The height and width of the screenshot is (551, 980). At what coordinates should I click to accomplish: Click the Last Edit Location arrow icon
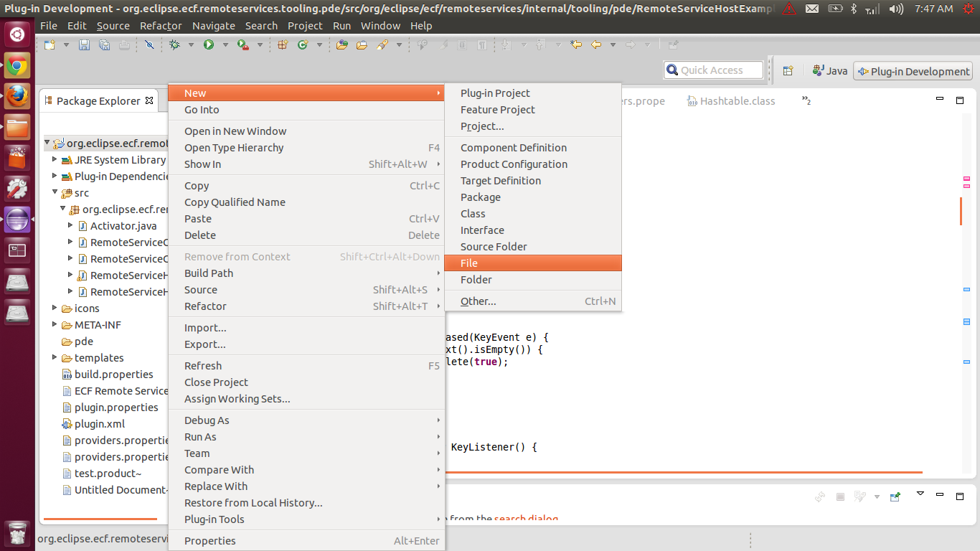pyautogui.click(x=576, y=44)
